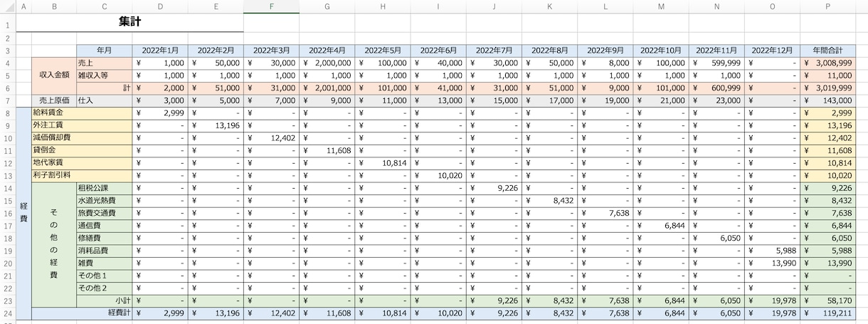Select the 利子割引料 row label
The image size is (868, 324).
tap(82, 175)
